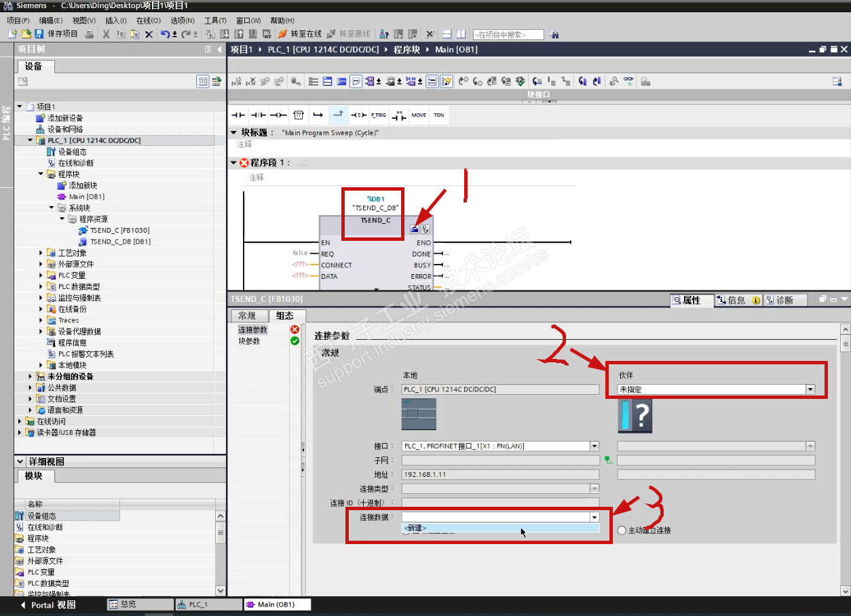The height and width of the screenshot is (616, 851).
Task: Click the local 地址 192.168.1.11 field
Action: tap(500, 474)
